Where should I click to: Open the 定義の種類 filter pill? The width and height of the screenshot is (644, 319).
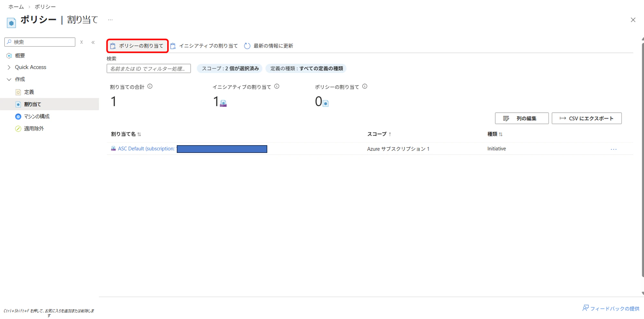point(306,69)
